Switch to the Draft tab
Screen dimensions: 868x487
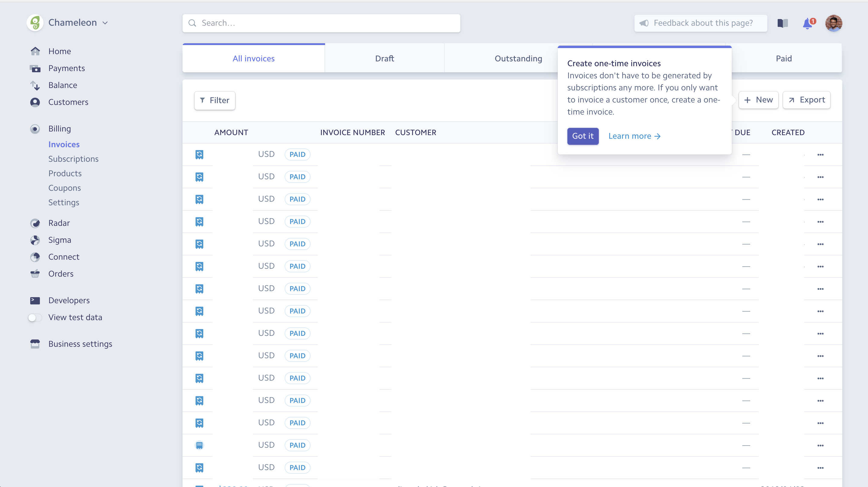(x=385, y=58)
